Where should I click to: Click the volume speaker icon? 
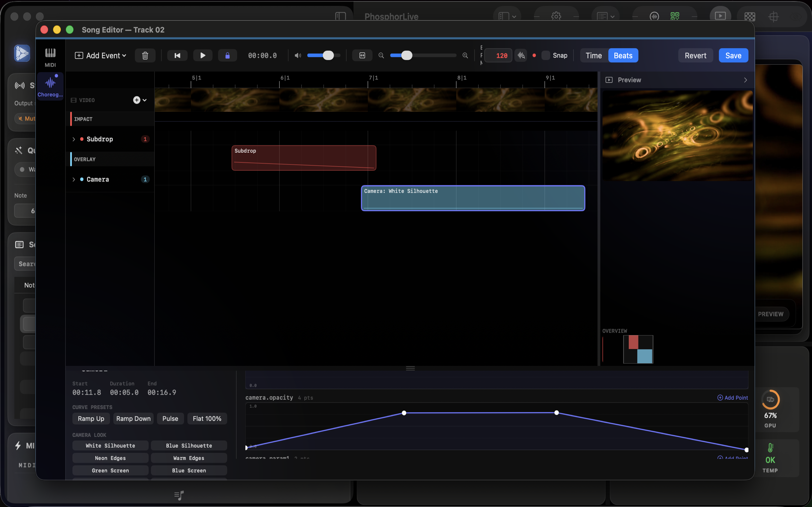coord(297,55)
